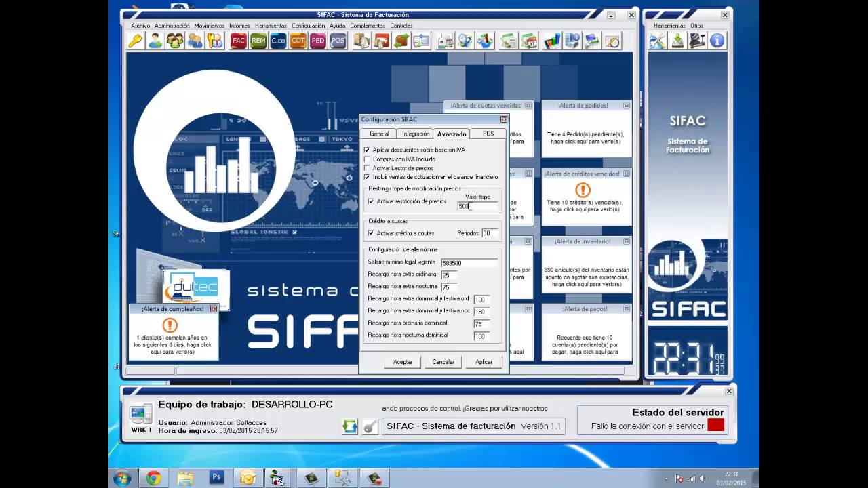Click the cardboard boxes inventory toolbar icon
This screenshot has height=488, width=868.
(x=361, y=41)
